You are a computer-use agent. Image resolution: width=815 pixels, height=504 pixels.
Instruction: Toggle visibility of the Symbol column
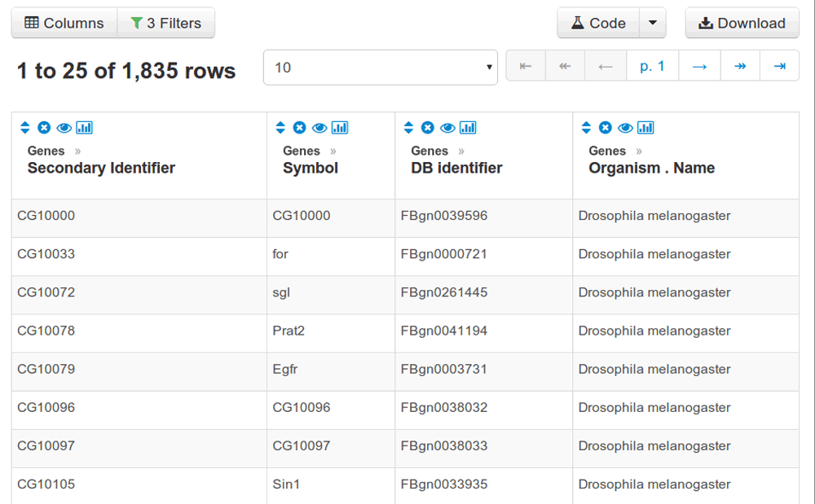(x=319, y=128)
